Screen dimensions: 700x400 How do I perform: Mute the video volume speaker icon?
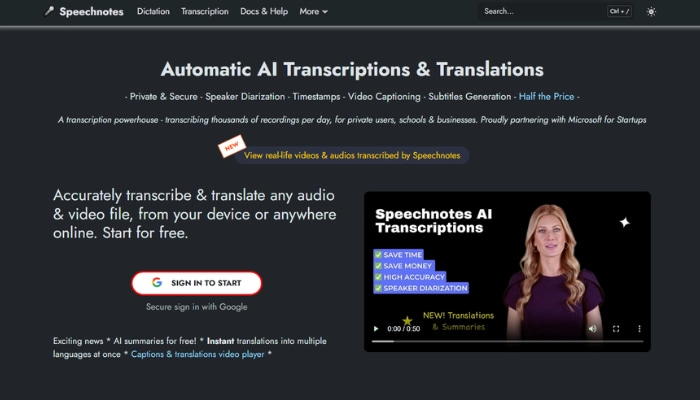592,329
